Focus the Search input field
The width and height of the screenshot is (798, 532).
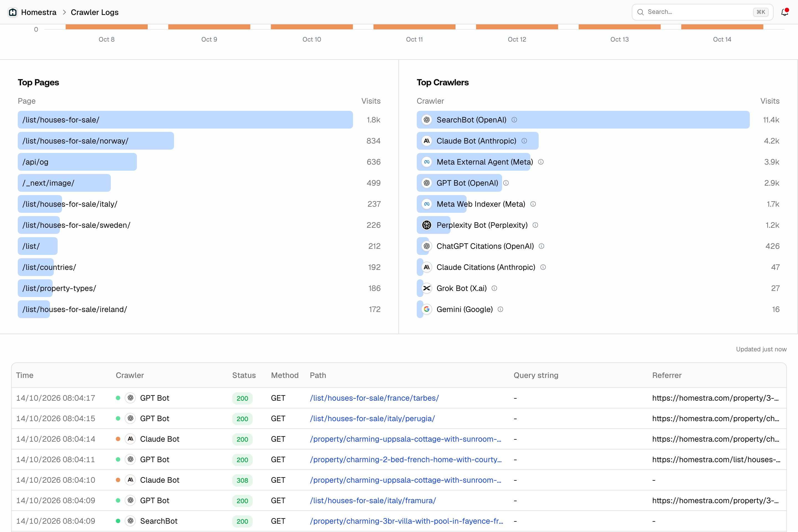[x=702, y=12]
